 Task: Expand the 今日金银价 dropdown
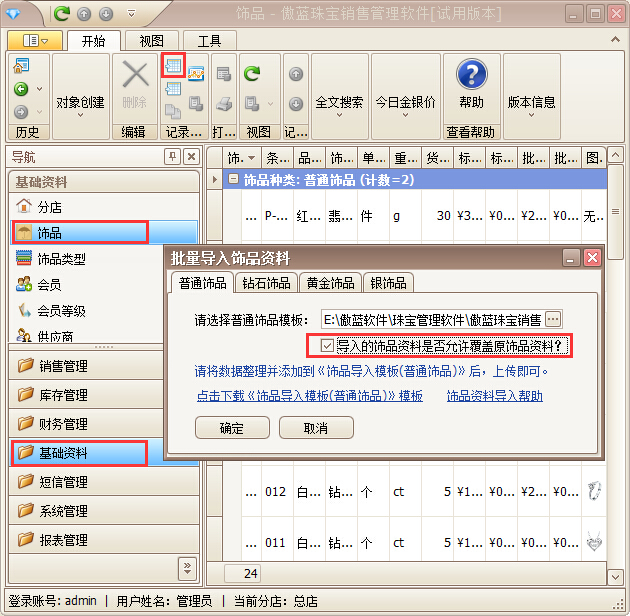tap(405, 102)
